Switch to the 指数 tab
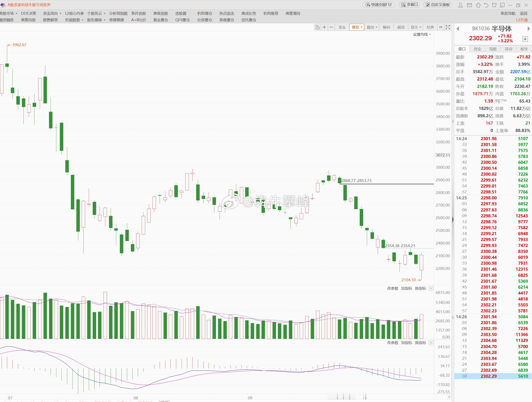This screenshot has height=402, width=532. pyautogui.click(x=493, y=49)
